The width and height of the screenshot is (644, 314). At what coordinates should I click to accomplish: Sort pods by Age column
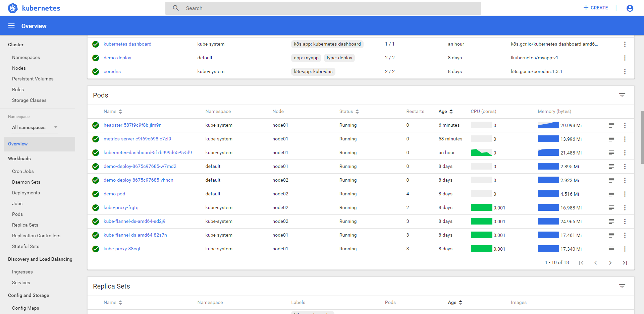445,111
